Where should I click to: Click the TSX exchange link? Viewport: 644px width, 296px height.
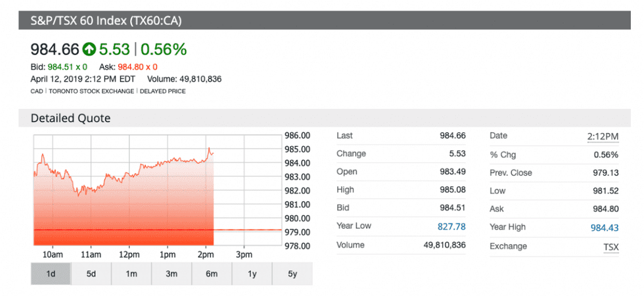pyautogui.click(x=611, y=246)
